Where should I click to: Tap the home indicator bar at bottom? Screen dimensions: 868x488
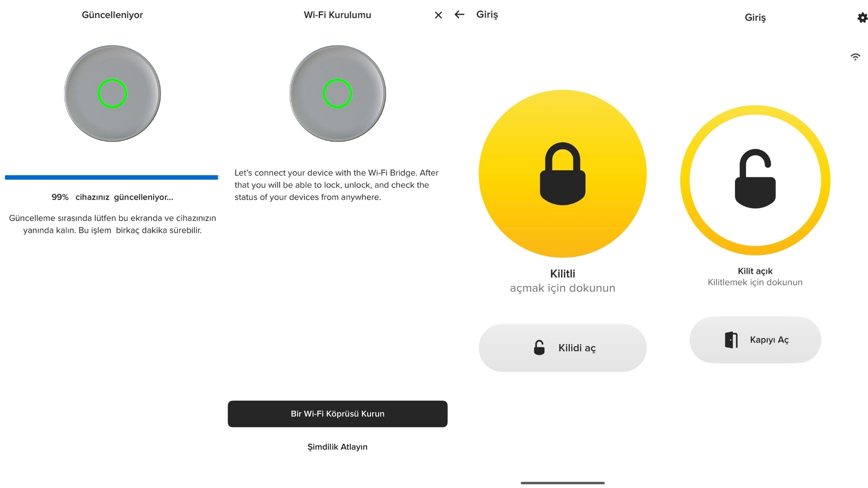pos(562,483)
